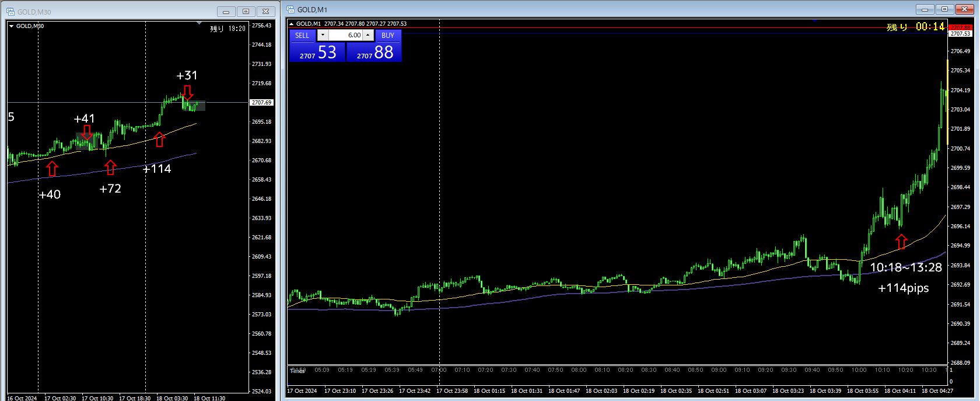Viewport: 980px width, 401px height.
Task: Click the 17 Oct 10:30 label on M30 time axis
Action: click(97, 398)
